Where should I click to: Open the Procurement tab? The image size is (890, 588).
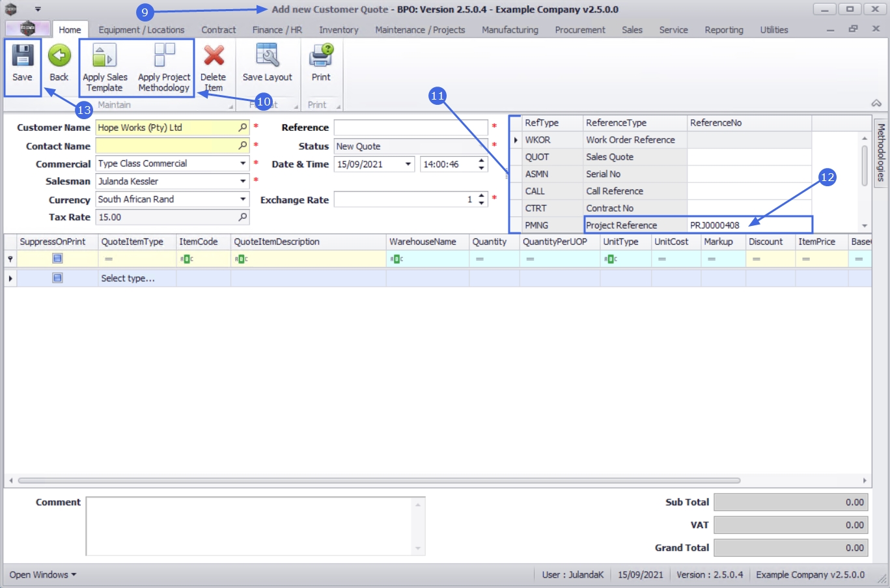point(580,30)
